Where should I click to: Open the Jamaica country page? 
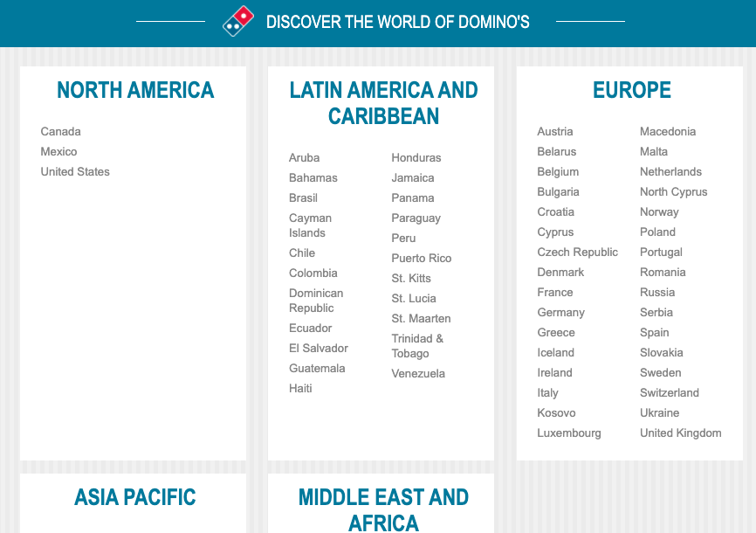[x=412, y=177]
